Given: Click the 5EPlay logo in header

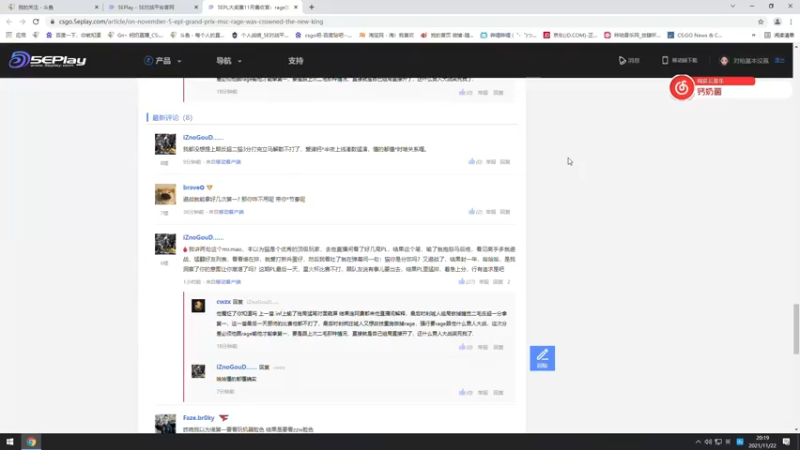Looking at the screenshot, I should tap(47, 60).
